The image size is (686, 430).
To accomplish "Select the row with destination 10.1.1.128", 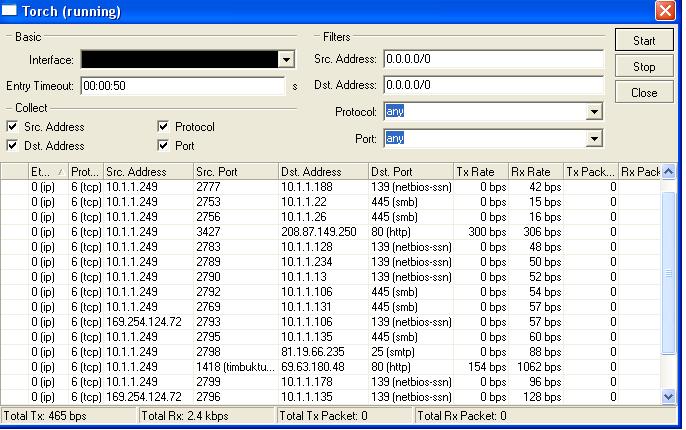I will pos(331,247).
